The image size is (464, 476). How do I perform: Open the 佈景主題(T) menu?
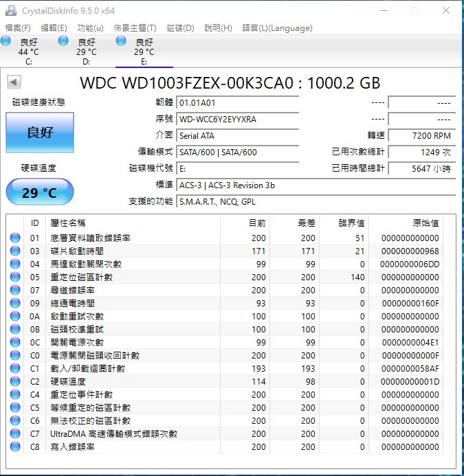[x=135, y=28]
